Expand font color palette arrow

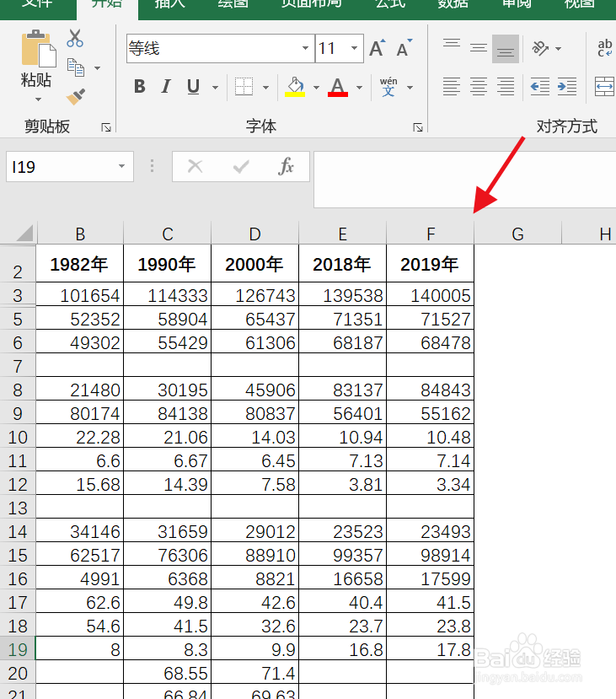(359, 88)
